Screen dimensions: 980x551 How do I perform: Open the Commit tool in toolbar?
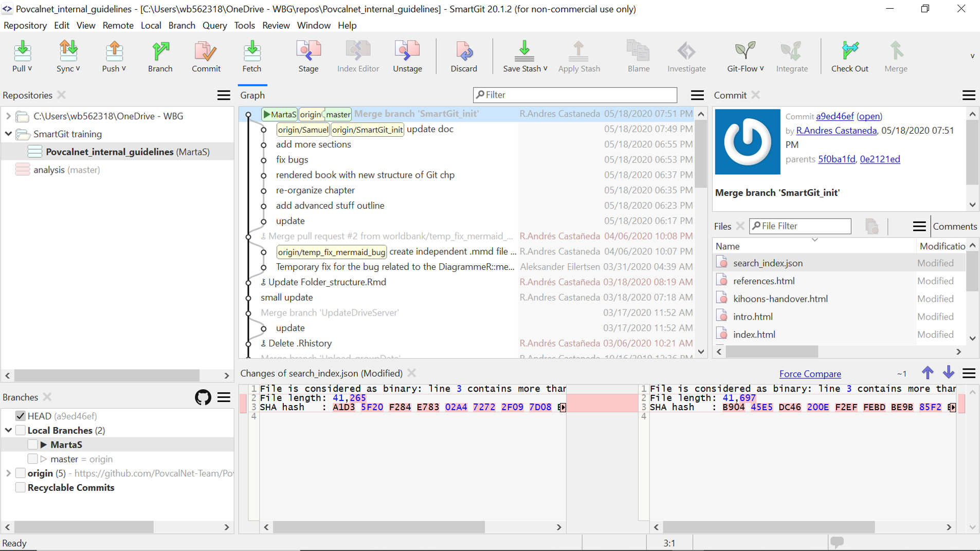(x=206, y=57)
